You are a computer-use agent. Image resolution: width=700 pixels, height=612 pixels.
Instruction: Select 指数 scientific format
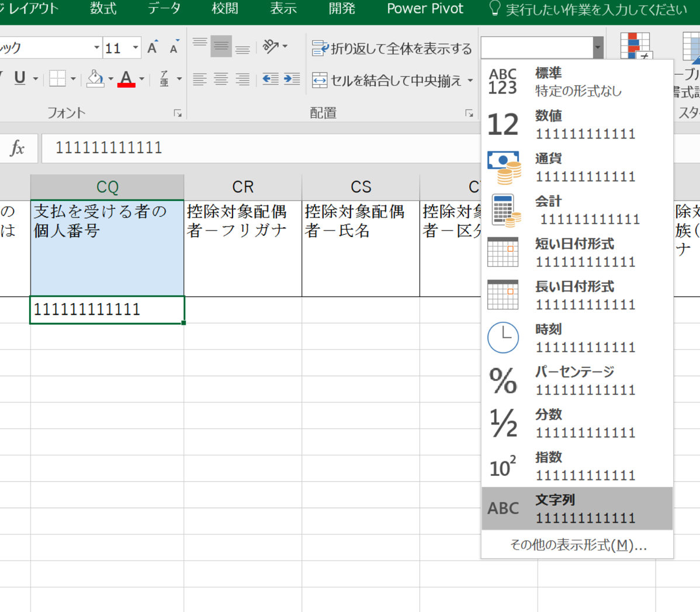(577, 467)
